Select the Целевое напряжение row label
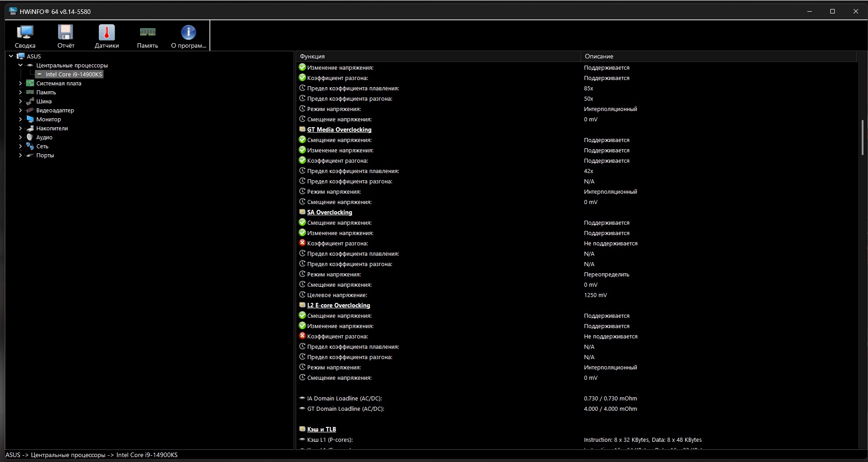Screen dimensions: 868x462 [x=337, y=295]
